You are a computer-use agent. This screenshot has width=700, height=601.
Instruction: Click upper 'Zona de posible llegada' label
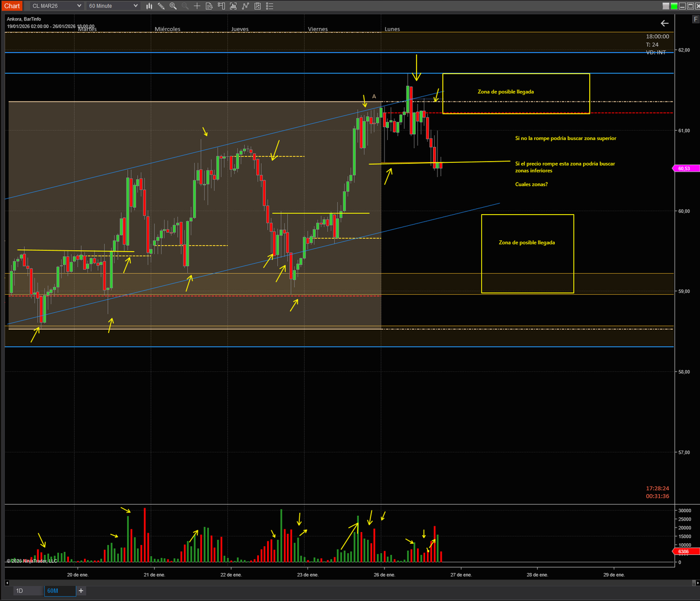tap(506, 92)
